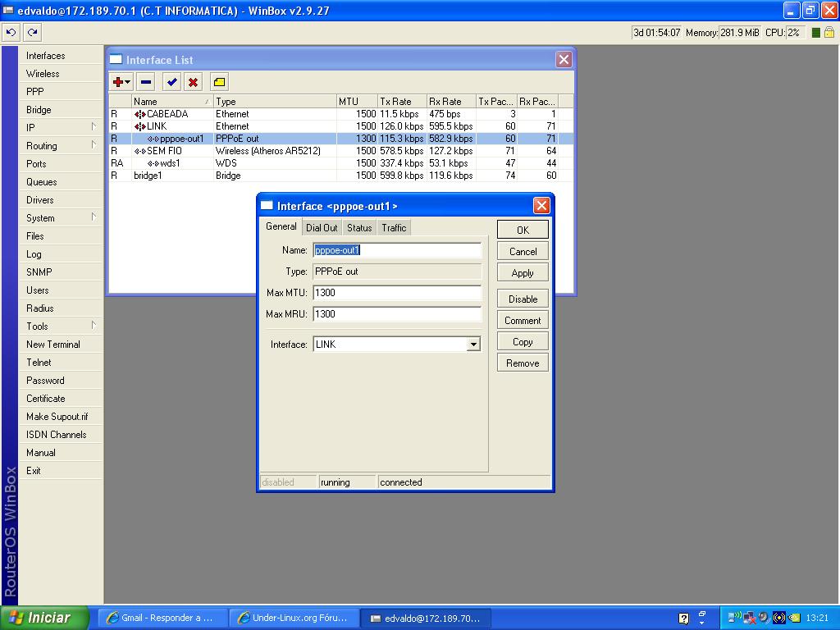Open New Terminal from sidebar
The image size is (840, 630).
coord(61,345)
